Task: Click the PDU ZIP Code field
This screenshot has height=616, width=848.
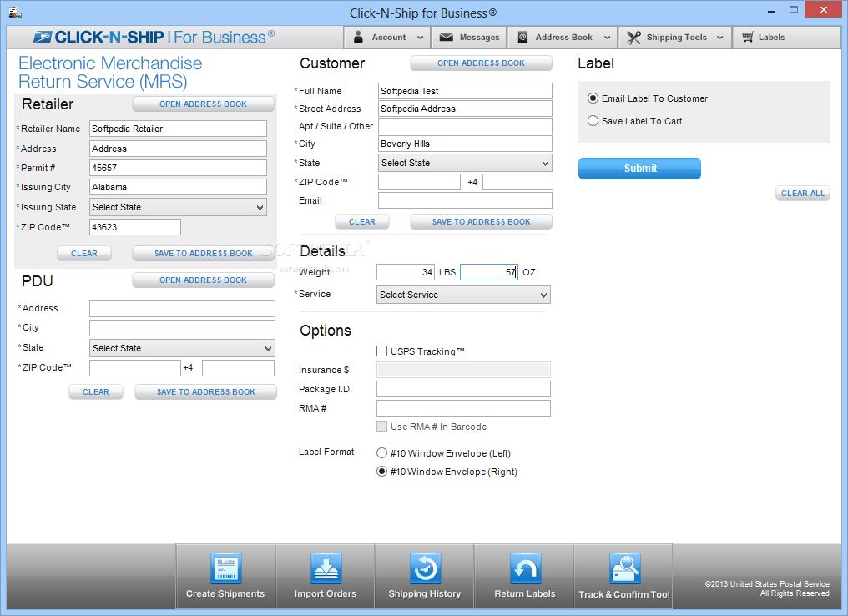Action: (x=134, y=368)
